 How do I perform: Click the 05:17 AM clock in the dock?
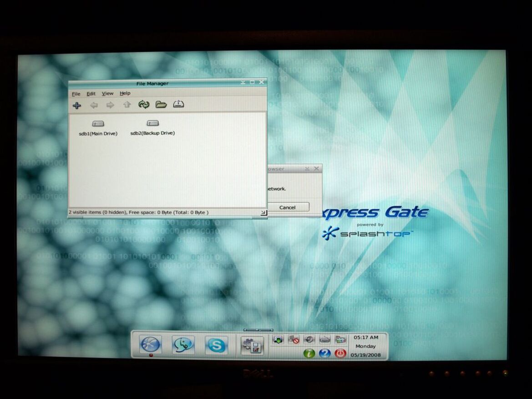tap(366, 338)
